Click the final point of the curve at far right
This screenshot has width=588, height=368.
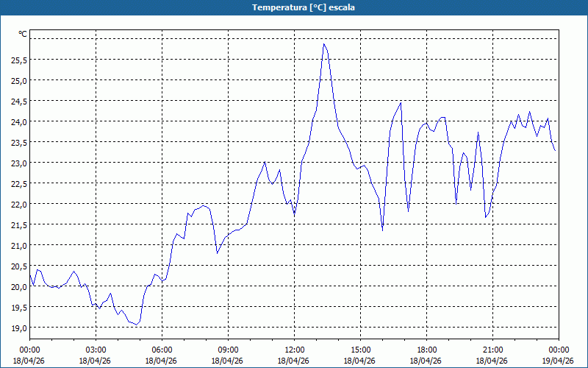555,150
